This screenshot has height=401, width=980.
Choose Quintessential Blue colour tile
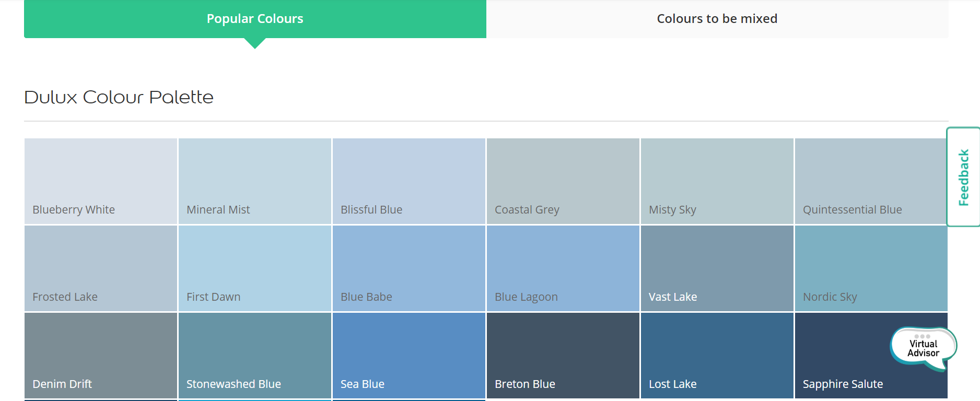click(870, 181)
